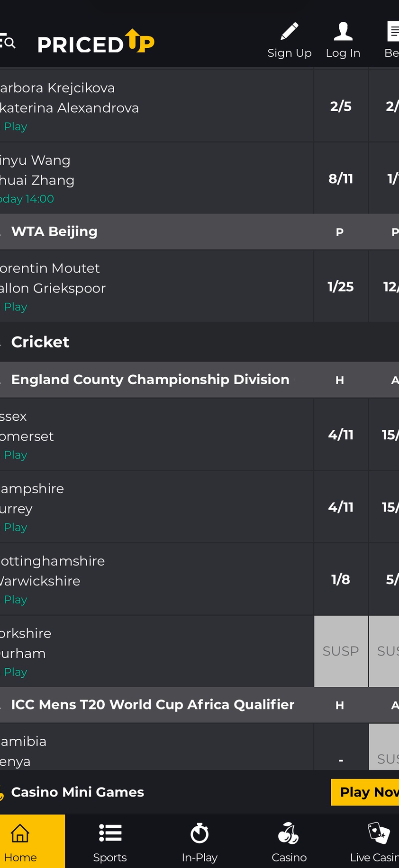Select 1/8 odds for Nottinghamshire match

pyautogui.click(x=341, y=579)
